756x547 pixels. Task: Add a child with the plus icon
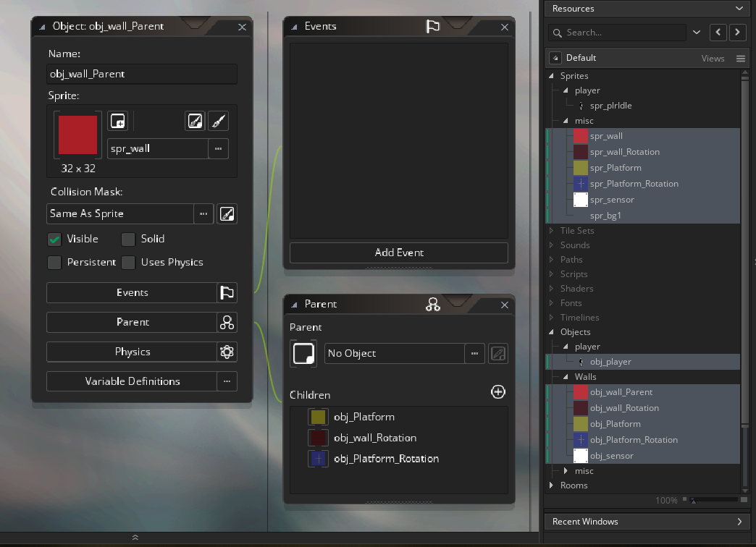[498, 392]
